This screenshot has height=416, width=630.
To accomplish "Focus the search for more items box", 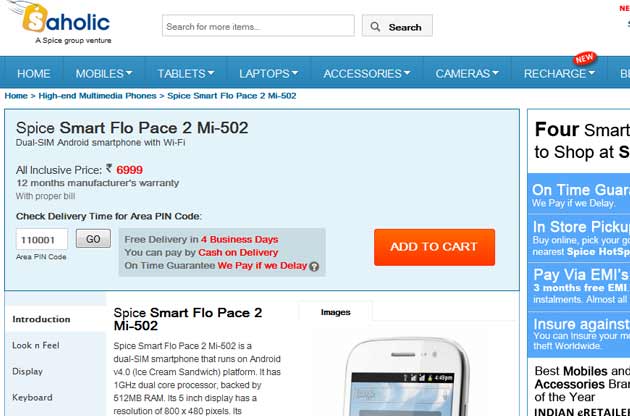I will [x=258, y=26].
